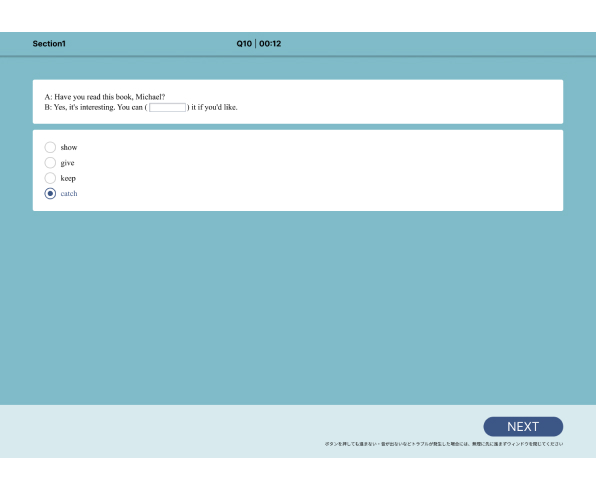
Task: Click the Section1 header label
Action: (x=49, y=44)
